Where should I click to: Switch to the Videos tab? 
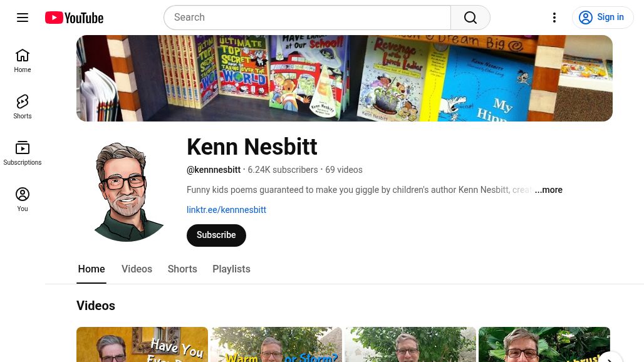point(137,269)
